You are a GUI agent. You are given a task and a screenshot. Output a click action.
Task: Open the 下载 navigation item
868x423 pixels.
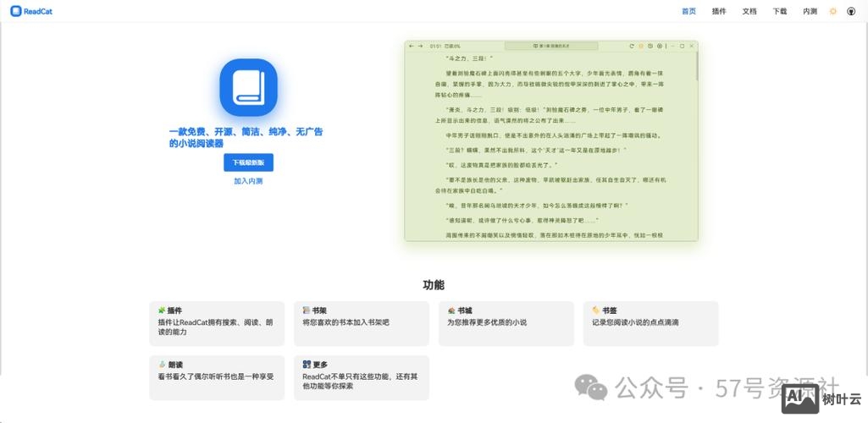(779, 11)
